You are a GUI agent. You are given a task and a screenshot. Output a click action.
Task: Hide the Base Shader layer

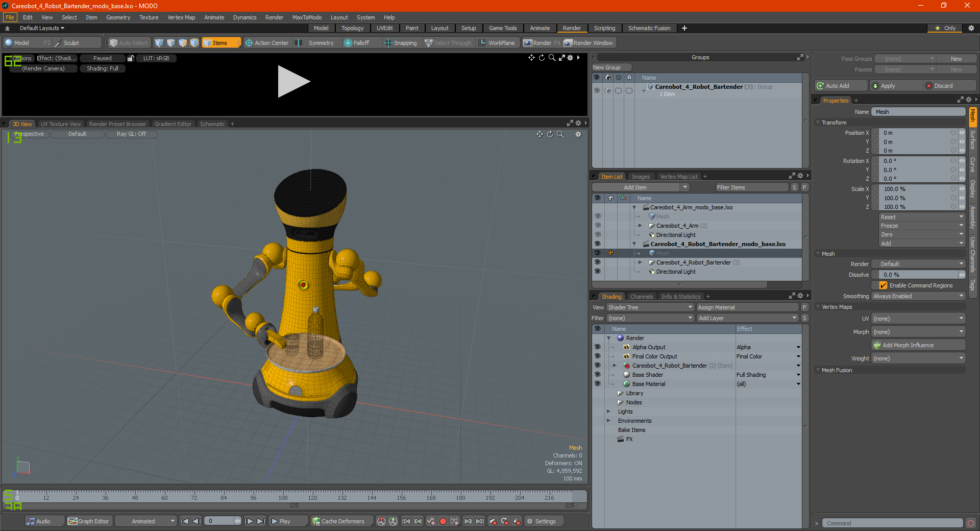coord(597,375)
